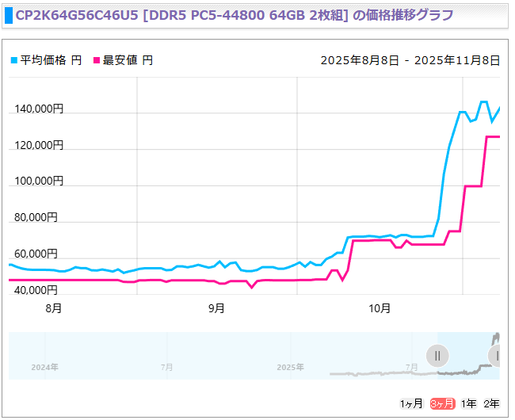The image size is (515, 420).
Task: Click the 40,000円 y-axis label
Action: 38,290
